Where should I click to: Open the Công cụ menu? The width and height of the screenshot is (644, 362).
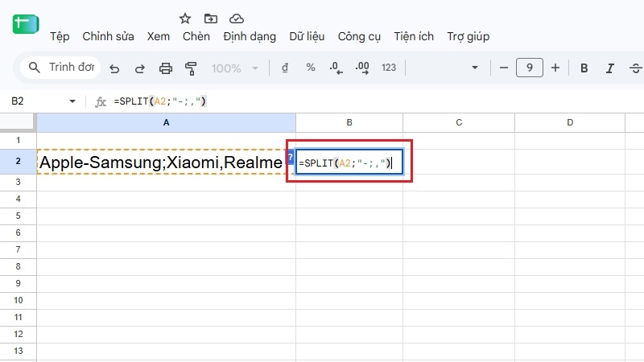(x=359, y=36)
